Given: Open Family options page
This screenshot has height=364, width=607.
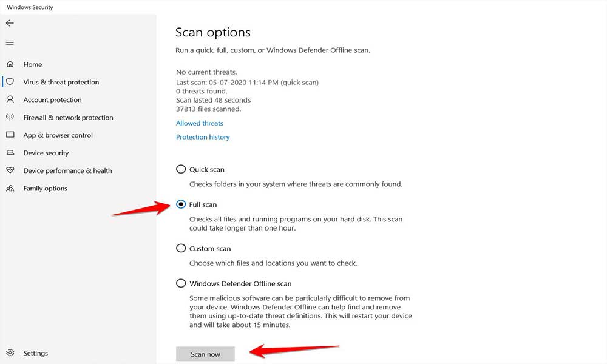Looking at the screenshot, I should click(46, 189).
